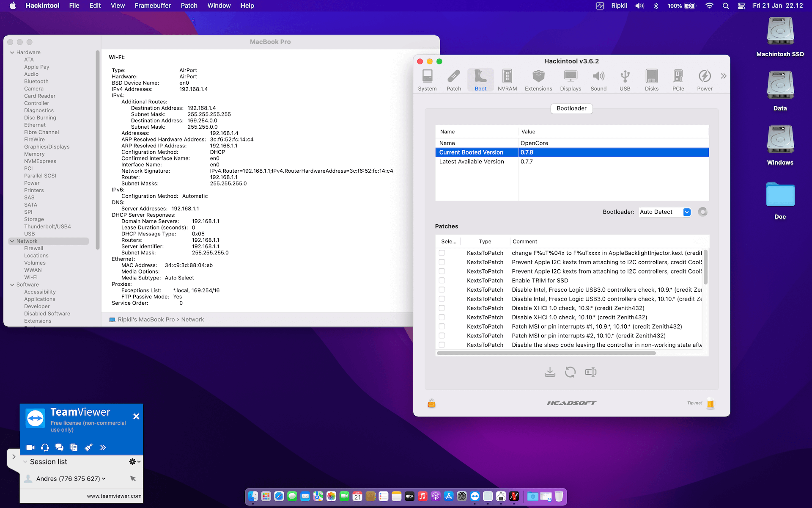The image size is (812, 508).
Task: Collapse the Software tree section
Action: (12, 285)
